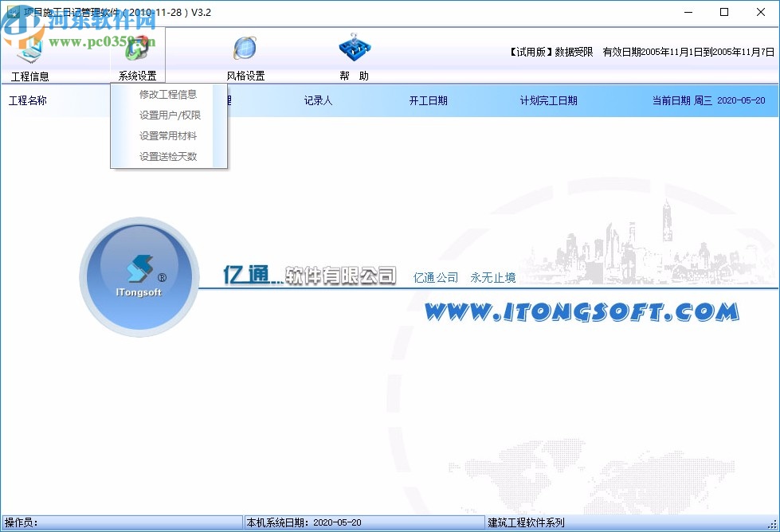Image resolution: width=780 pixels, height=532 pixels.
Task: Click 设置送检天数 in the open menu
Action: pos(168,156)
